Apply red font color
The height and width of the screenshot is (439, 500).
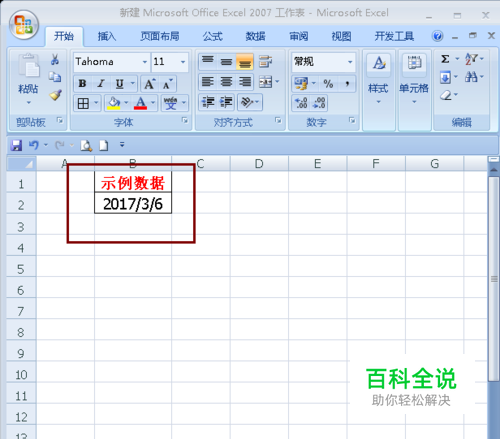(140, 103)
